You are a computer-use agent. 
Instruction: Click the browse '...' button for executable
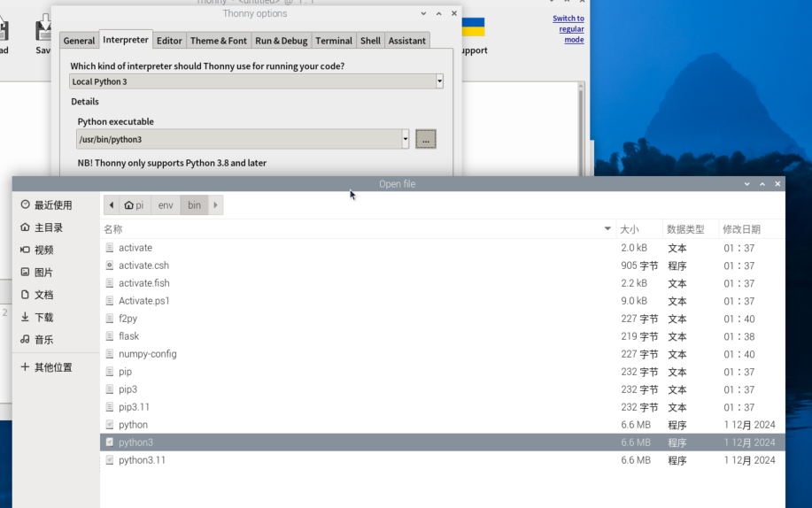coord(426,139)
